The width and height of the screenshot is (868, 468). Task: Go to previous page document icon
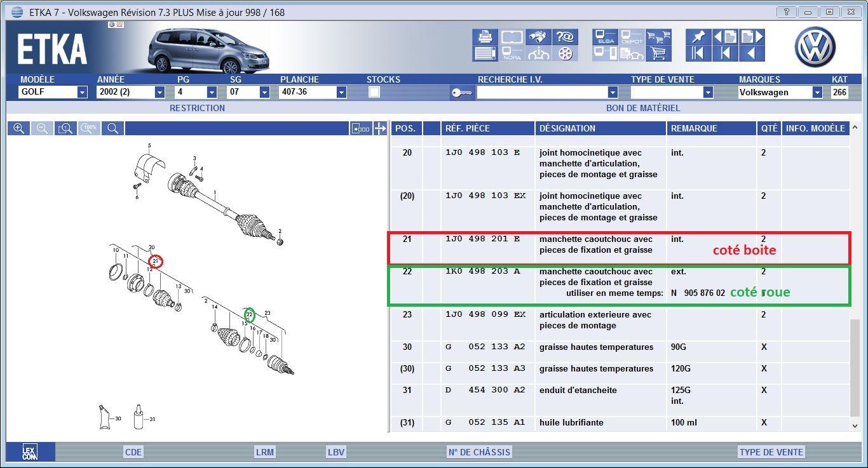pos(725,36)
